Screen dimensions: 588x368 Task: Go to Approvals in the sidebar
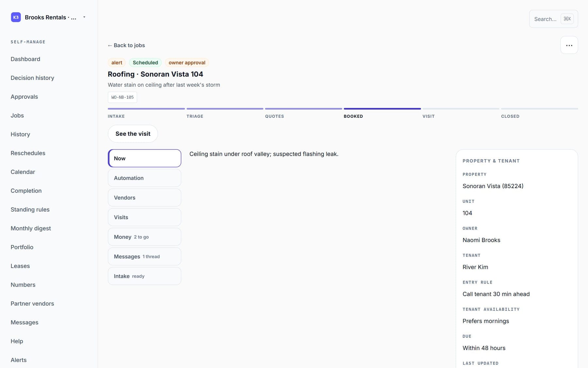point(24,97)
